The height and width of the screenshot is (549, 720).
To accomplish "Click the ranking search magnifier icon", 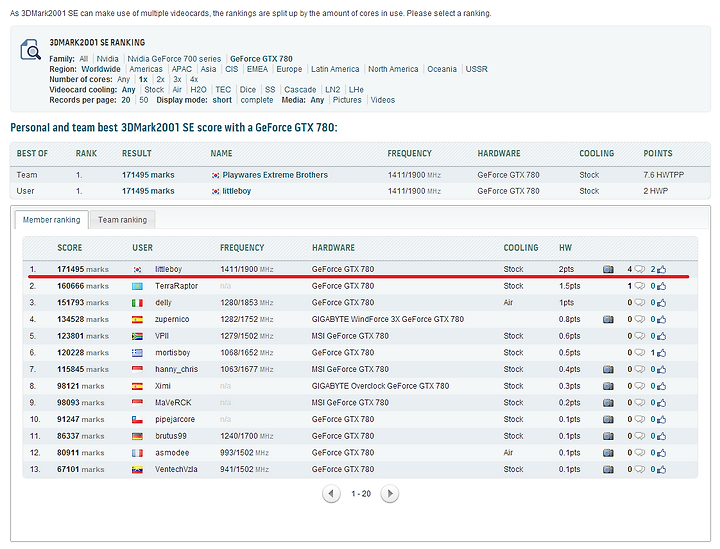I will (x=31, y=50).
